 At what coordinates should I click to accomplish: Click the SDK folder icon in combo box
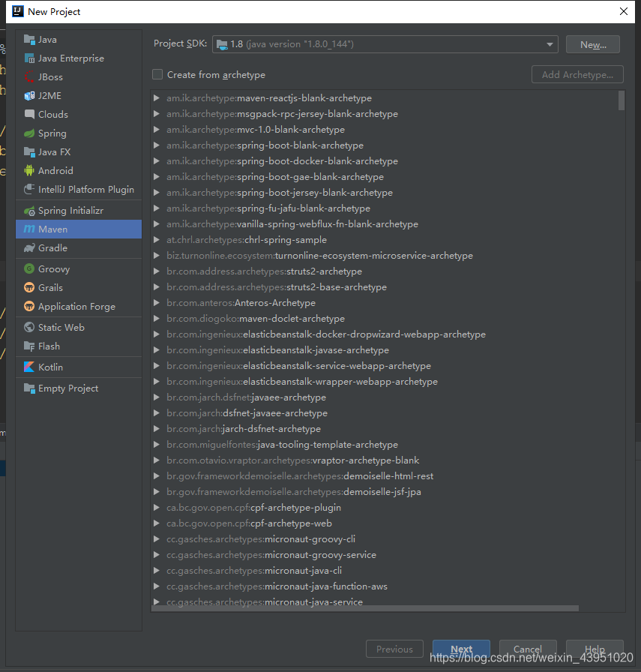point(222,44)
